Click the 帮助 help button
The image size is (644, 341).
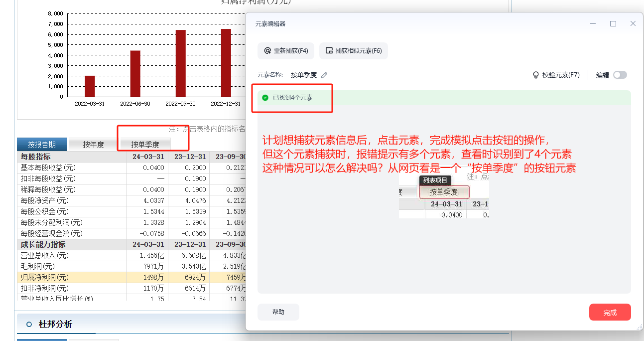tap(278, 312)
